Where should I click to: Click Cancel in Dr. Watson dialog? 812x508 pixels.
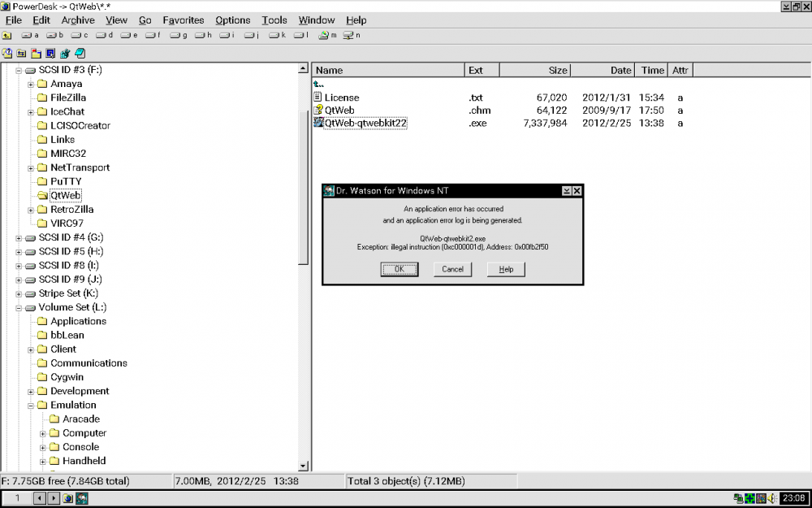coord(452,269)
